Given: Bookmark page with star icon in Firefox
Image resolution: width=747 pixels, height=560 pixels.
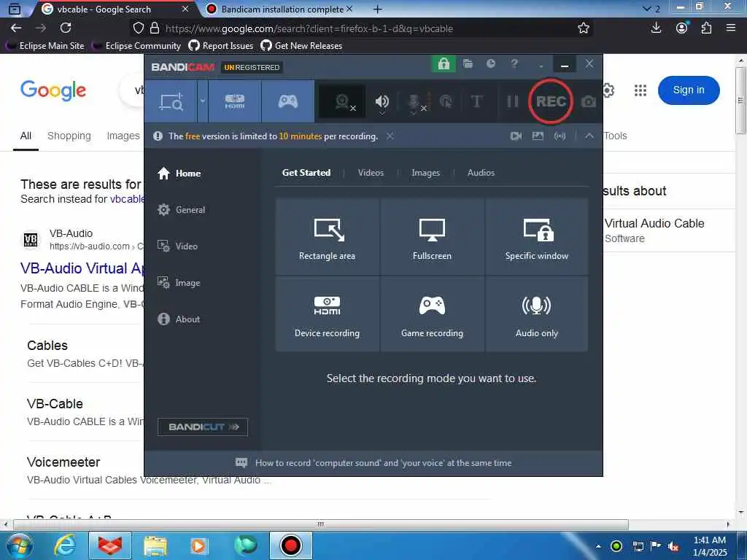Looking at the screenshot, I should point(583,28).
